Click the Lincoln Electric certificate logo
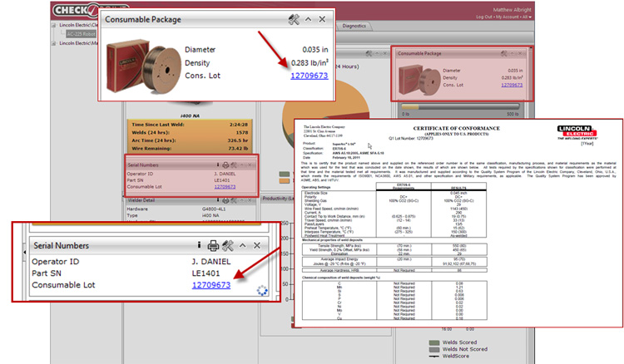The image size is (624, 364). 581,129
